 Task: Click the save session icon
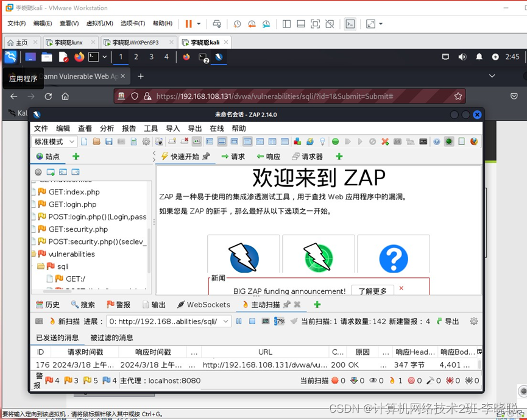[109, 141]
